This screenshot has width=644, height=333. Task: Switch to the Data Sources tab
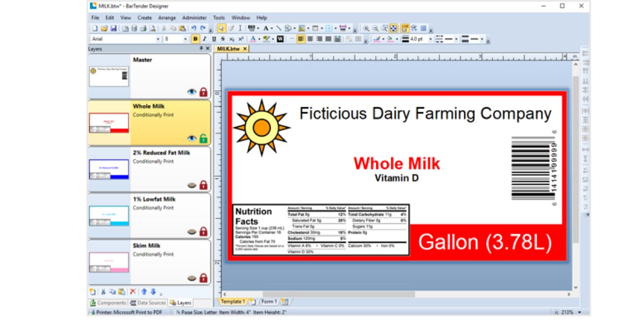tap(149, 303)
